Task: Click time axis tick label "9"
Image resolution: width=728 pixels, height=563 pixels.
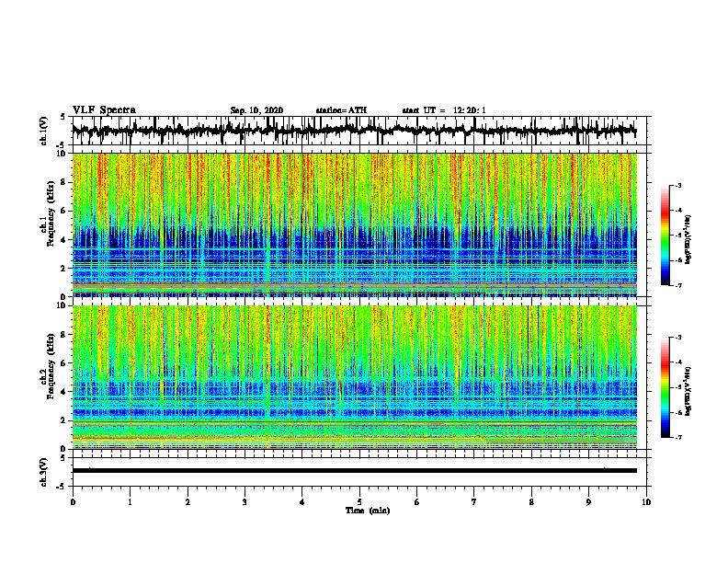Action: 588,501
